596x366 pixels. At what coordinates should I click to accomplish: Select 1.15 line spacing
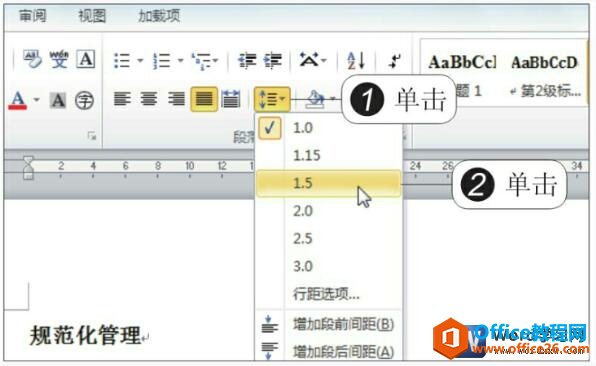pyautogui.click(x=329, y=155)
